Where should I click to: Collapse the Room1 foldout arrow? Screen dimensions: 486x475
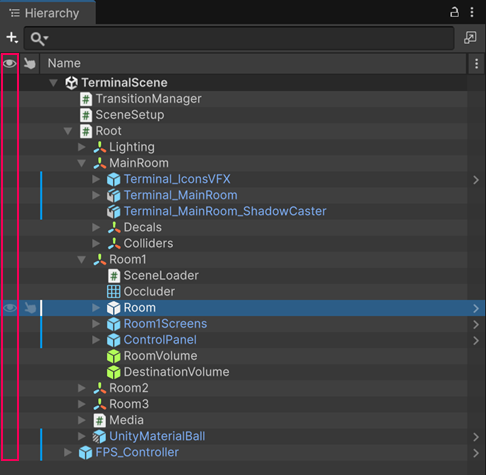[x=82, y=259]
